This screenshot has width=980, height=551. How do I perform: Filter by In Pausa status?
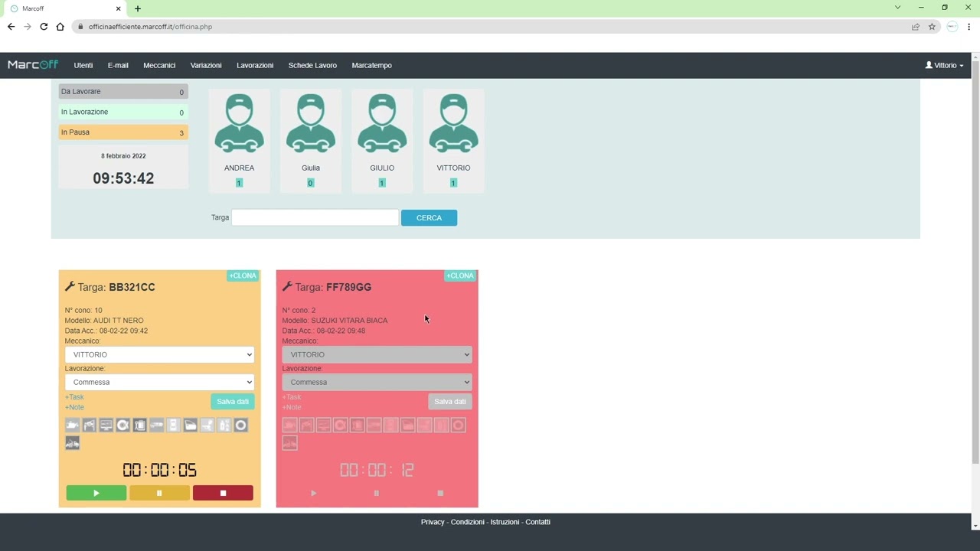(x=123, y=132)
